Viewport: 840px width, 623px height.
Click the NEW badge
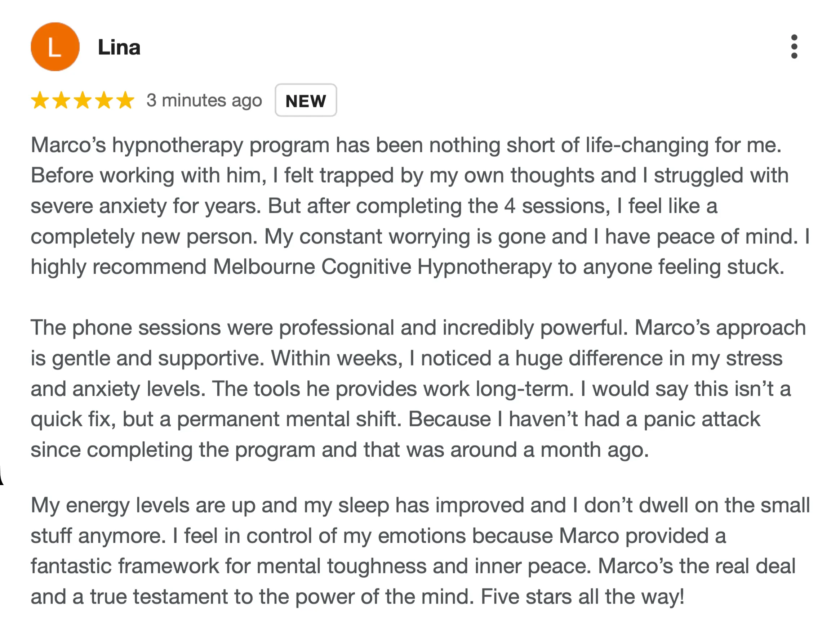(306, 101)
